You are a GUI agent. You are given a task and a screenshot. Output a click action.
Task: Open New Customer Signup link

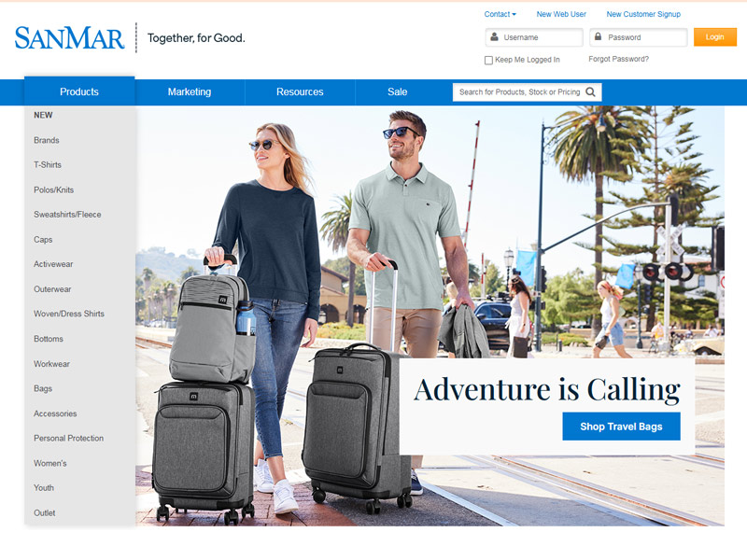[x=643, y=14]
